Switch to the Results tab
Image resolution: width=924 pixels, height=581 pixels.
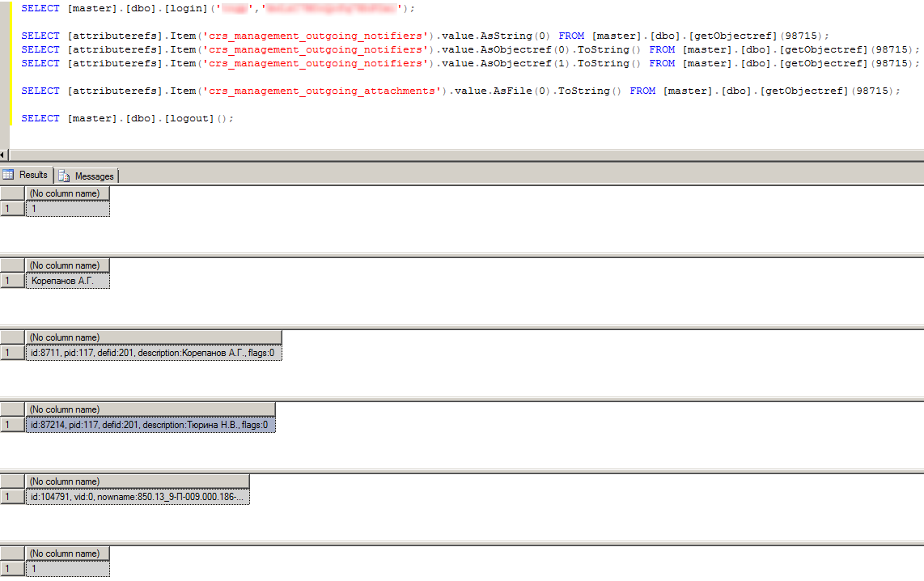[x=27, y=175]
